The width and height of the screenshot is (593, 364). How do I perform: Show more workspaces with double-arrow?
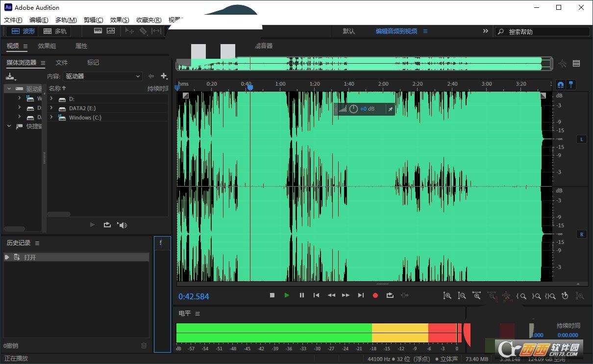click(485, 31)
